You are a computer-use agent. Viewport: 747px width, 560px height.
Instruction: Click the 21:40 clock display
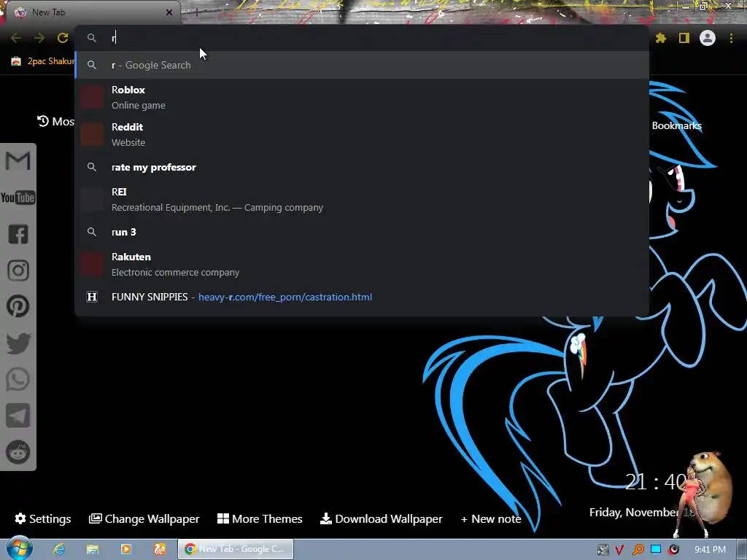point(656,482)
